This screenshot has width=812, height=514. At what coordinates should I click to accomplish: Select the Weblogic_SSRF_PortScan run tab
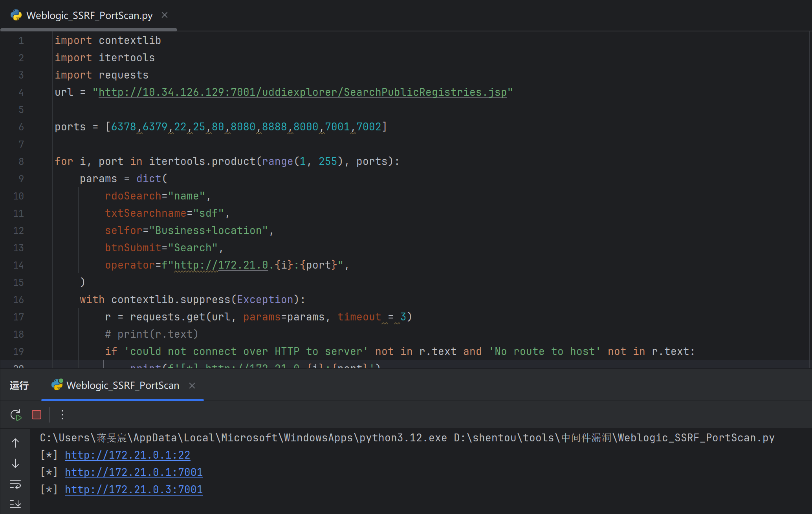[123, 385]
